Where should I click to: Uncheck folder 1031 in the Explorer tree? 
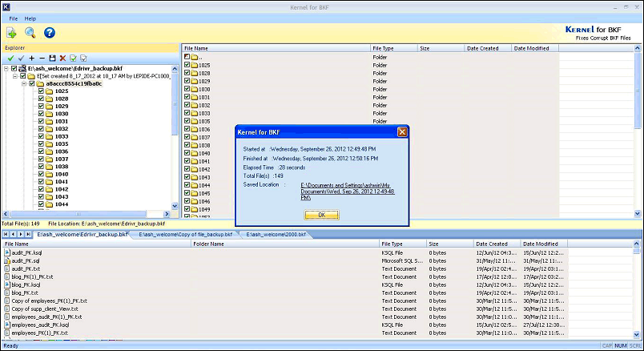point(41,121)
